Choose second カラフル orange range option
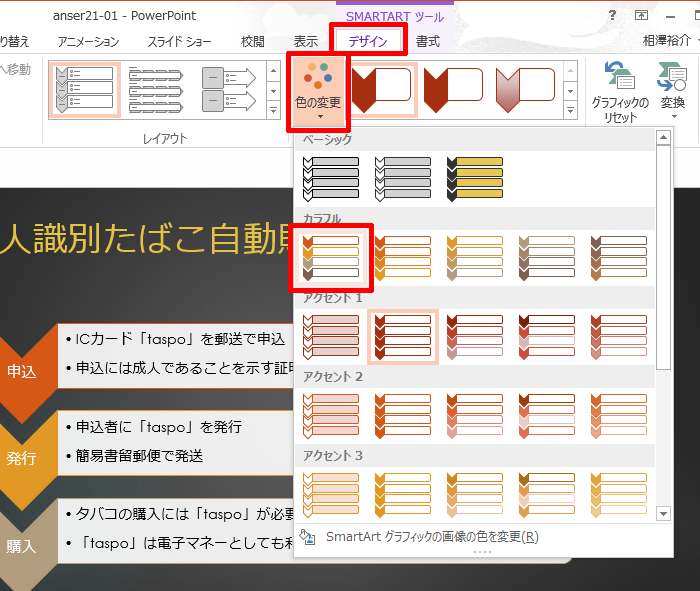This screenshot has height=591, width=700. point(403,258)
